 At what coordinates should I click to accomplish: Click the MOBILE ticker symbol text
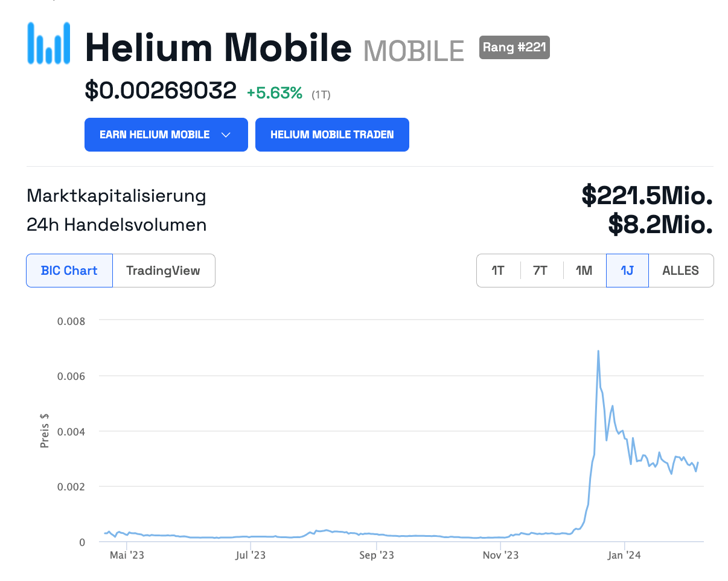pos(414,51)
